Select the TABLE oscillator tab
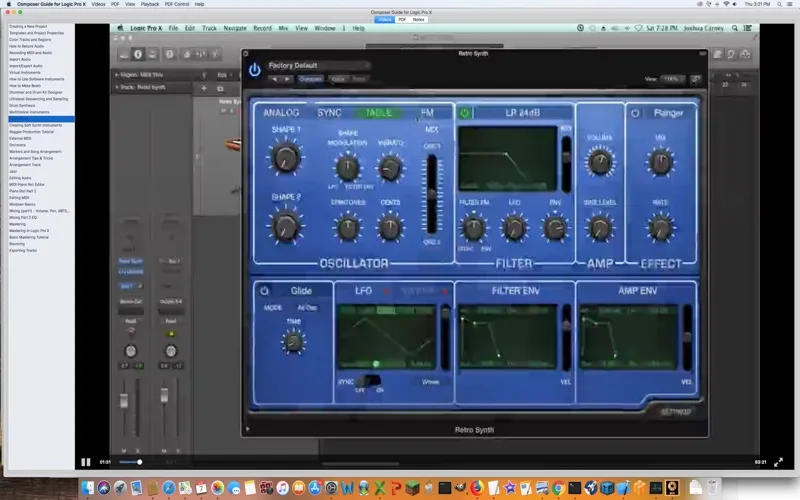 point(379,113)
